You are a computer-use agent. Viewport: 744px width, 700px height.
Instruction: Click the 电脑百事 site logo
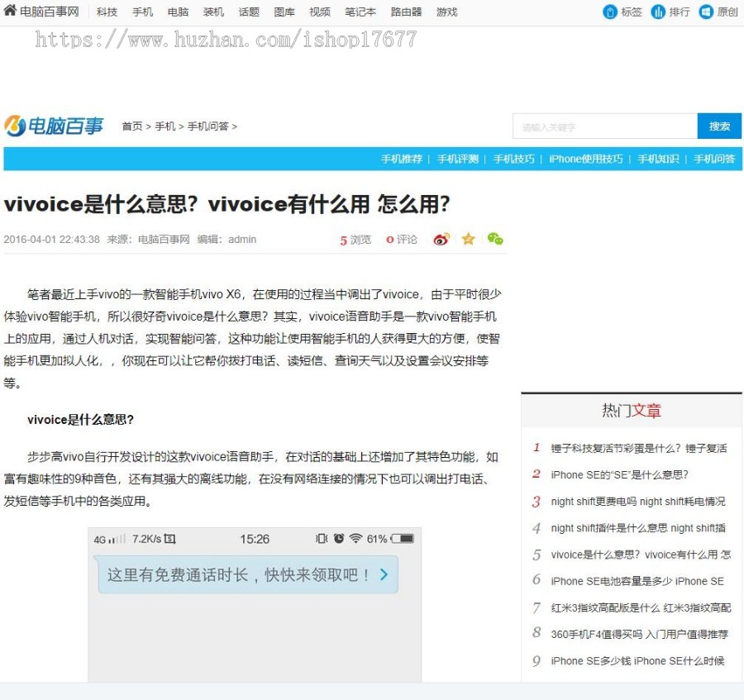point(54,126)
